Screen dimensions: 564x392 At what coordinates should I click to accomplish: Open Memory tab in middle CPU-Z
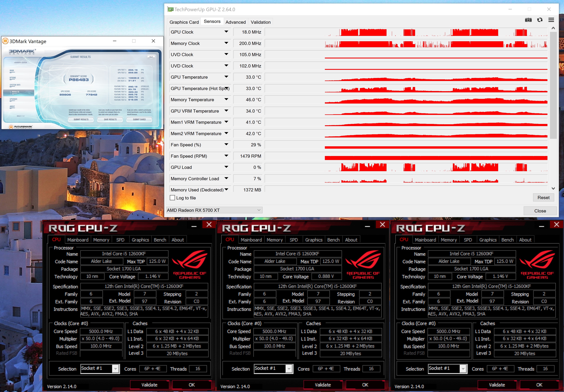[275, 240]
